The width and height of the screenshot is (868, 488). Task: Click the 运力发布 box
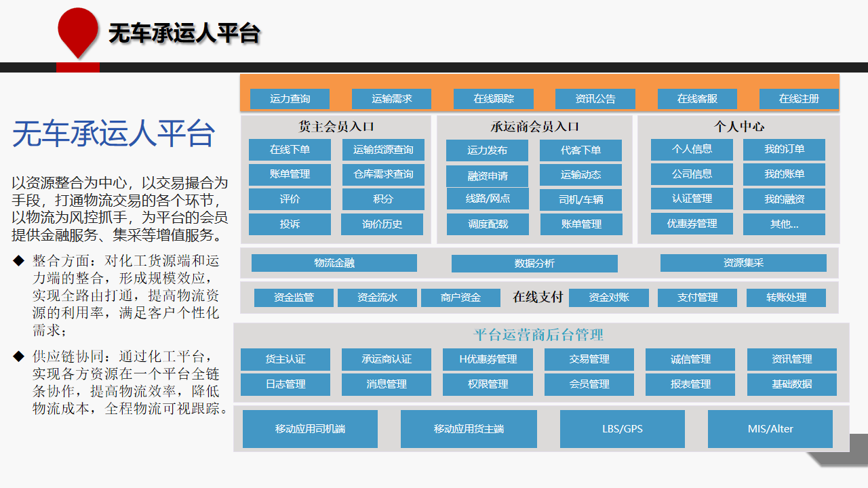pos(487,150)
